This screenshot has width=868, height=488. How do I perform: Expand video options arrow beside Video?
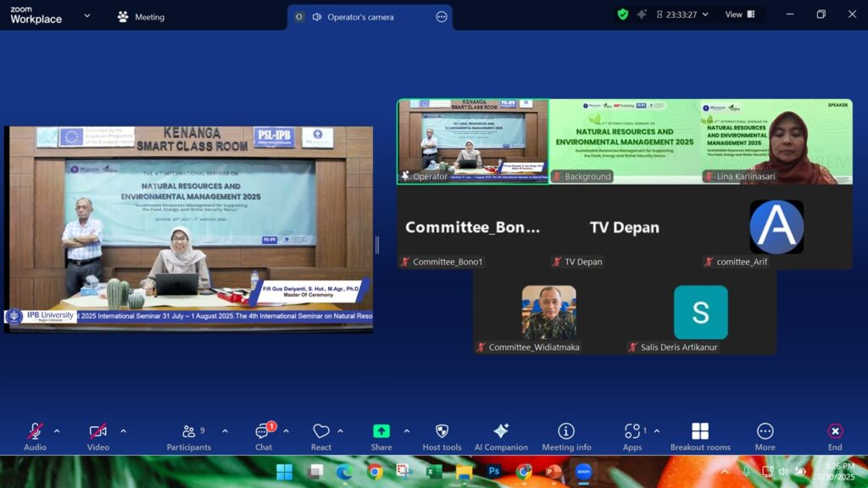pos(123,430)
